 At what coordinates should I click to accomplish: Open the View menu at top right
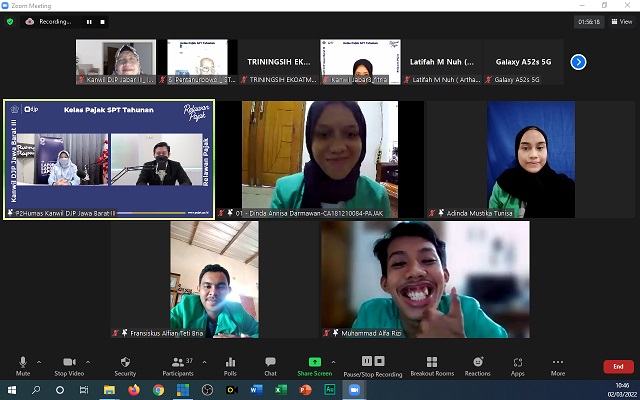click(621, 21)
